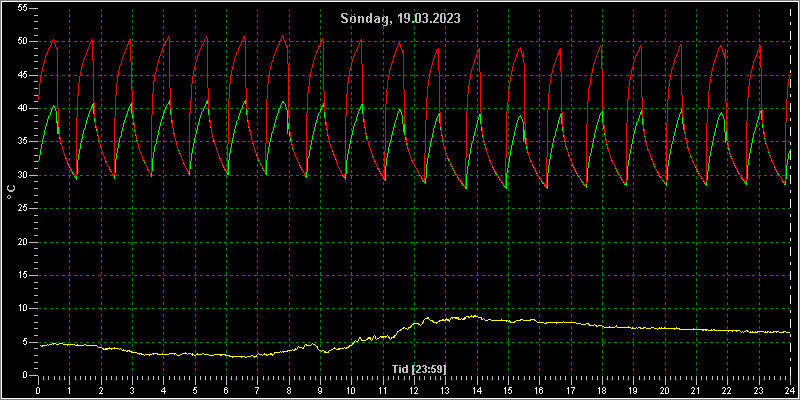The height and width of the screenshot is (400, 800).
Task: Click the yellow curve peak near hour 14
Action: (474, 316)
